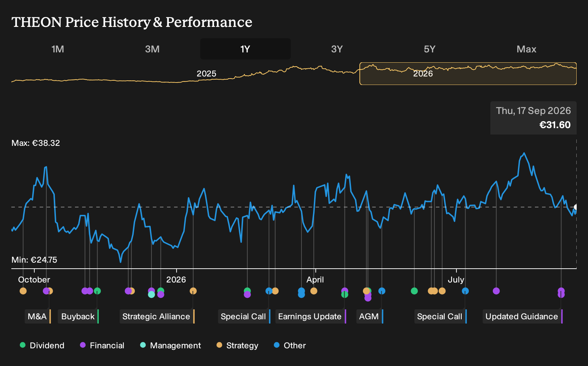
Task: Click the Min: €24.75 label
Action: pos(34,260)
